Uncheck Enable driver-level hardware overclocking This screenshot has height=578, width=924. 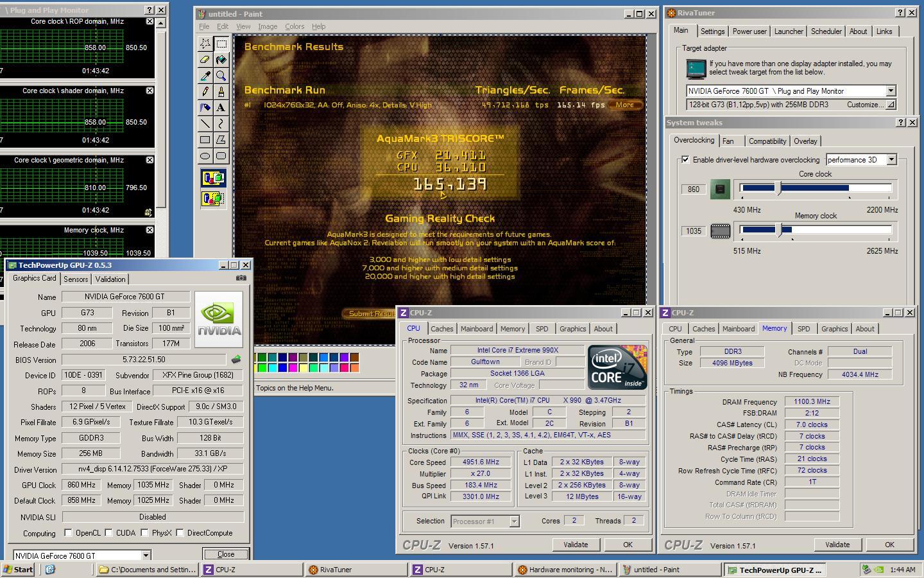click(685, 159)
